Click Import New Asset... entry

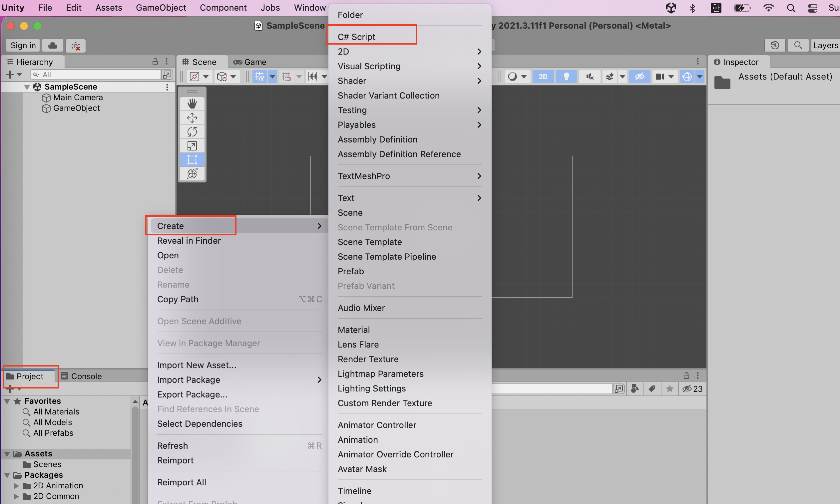[x=238, y=365]
